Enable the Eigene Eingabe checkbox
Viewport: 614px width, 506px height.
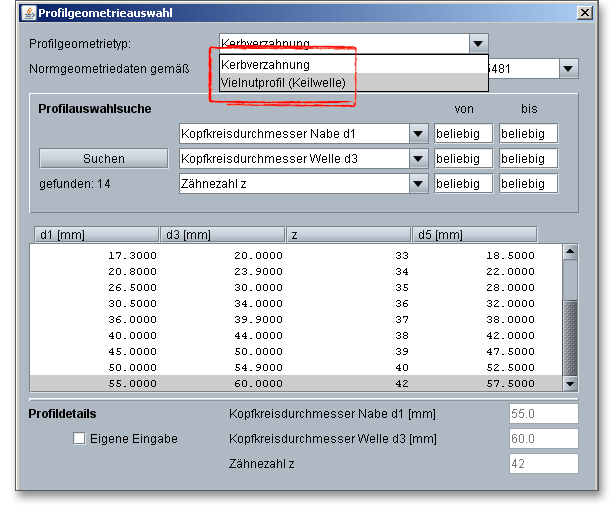point(80,438)
